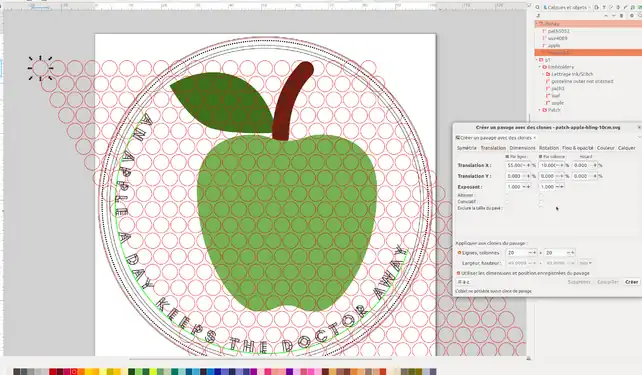Click Translation X per-column value field
642x375 pixels.
point(547,165)
